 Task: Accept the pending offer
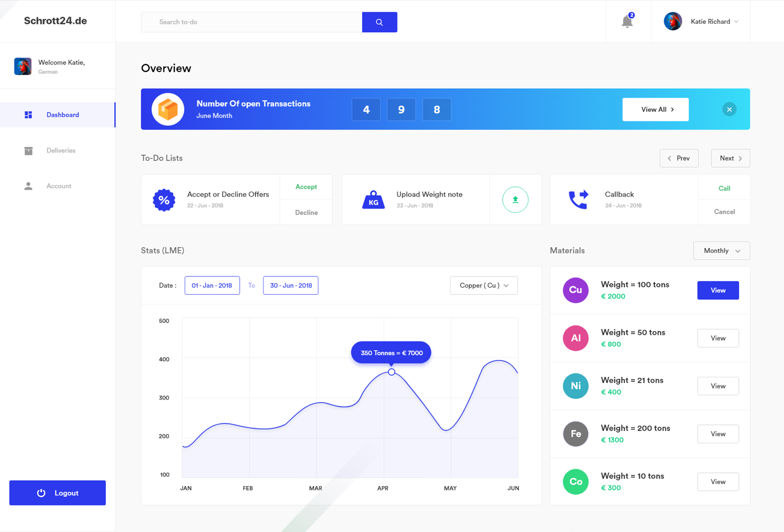pos(306,187)
